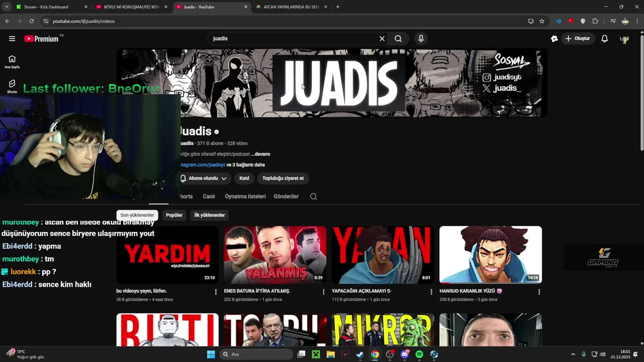This screenshot has width=644, height=362.
Task: Open the star-shaped icon beside Oluştur
Action: click(x=554, y=39)
